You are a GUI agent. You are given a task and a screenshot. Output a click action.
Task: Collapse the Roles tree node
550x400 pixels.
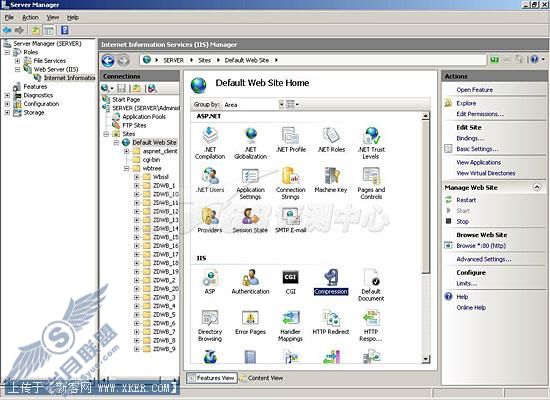(7, 52)
